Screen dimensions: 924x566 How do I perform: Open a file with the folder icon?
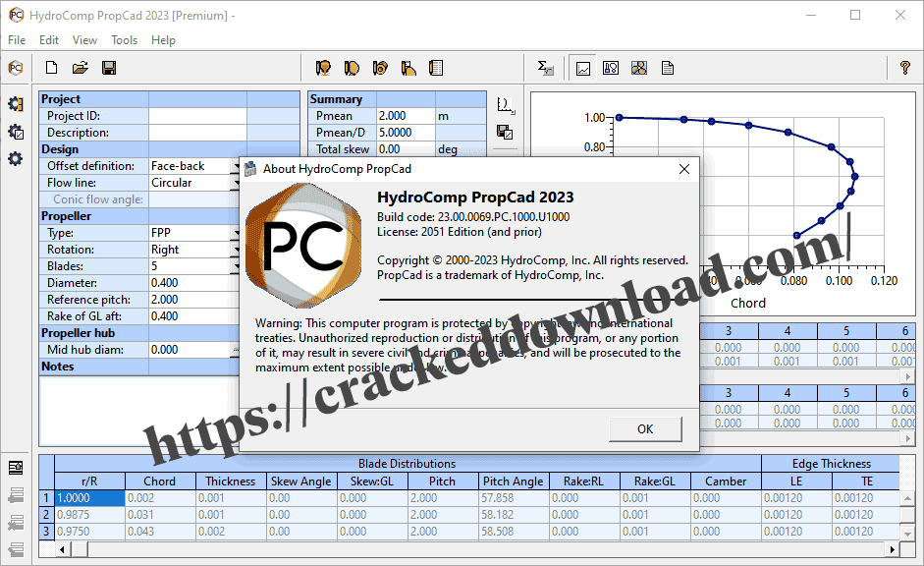tap(81, 68)
